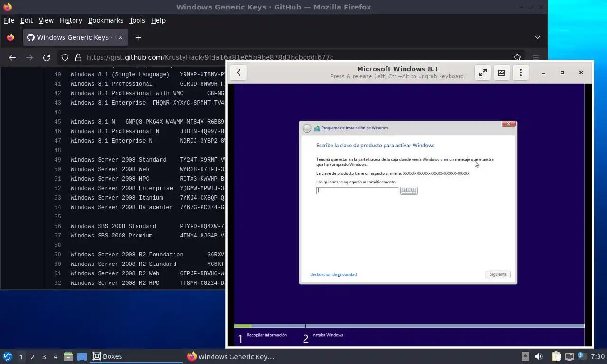Close the Windows Setup dialog
The height and width of the screenshot is (364, 607).
click(x=508, y=124)
